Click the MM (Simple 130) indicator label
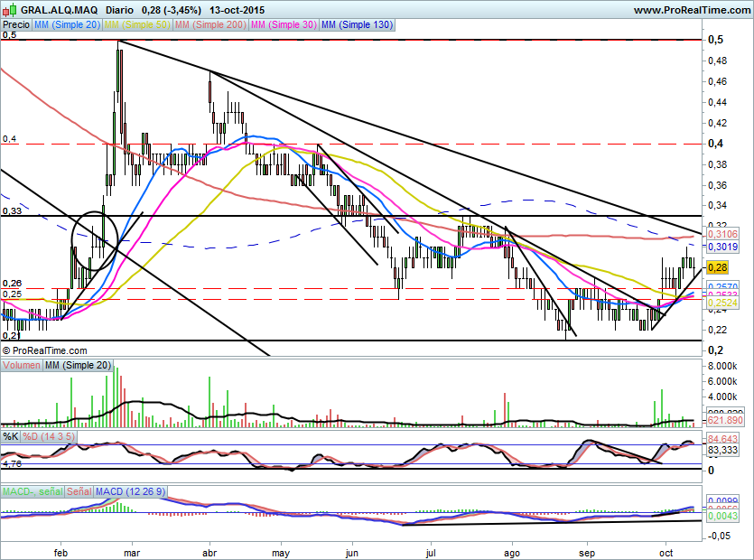 point(357,25)
